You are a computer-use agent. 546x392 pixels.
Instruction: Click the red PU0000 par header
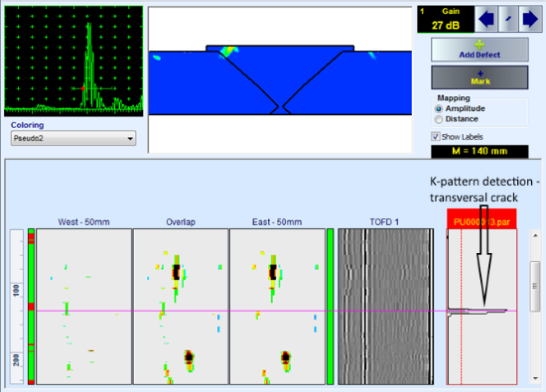[481, 219]
